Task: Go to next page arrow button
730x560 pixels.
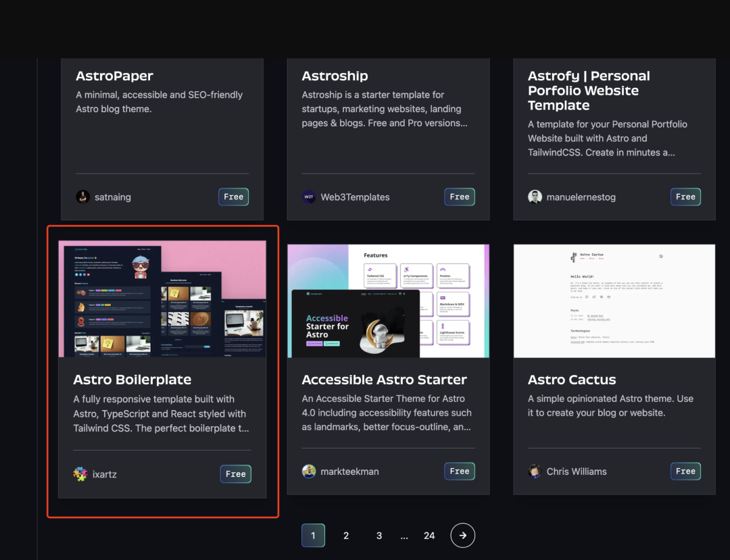Action: (x=462, y=536)
